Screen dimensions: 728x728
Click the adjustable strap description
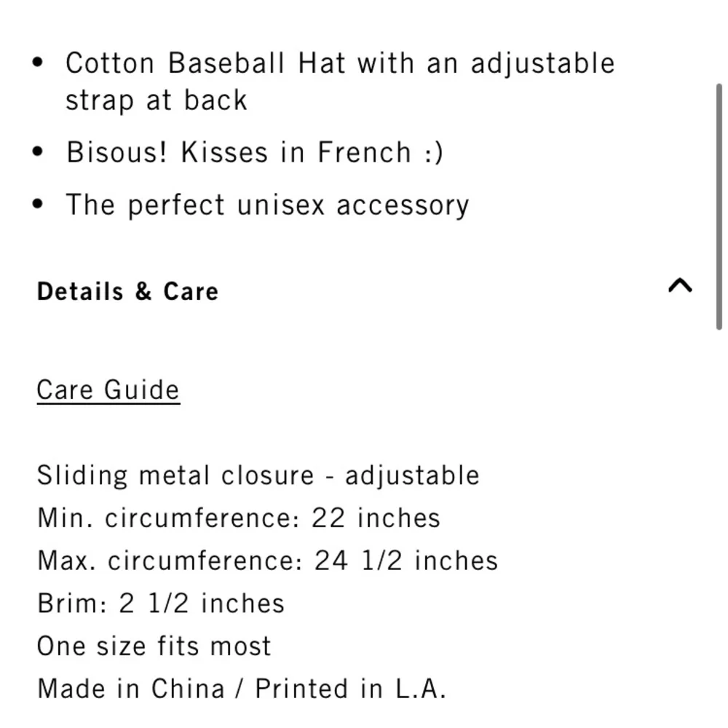157,100
